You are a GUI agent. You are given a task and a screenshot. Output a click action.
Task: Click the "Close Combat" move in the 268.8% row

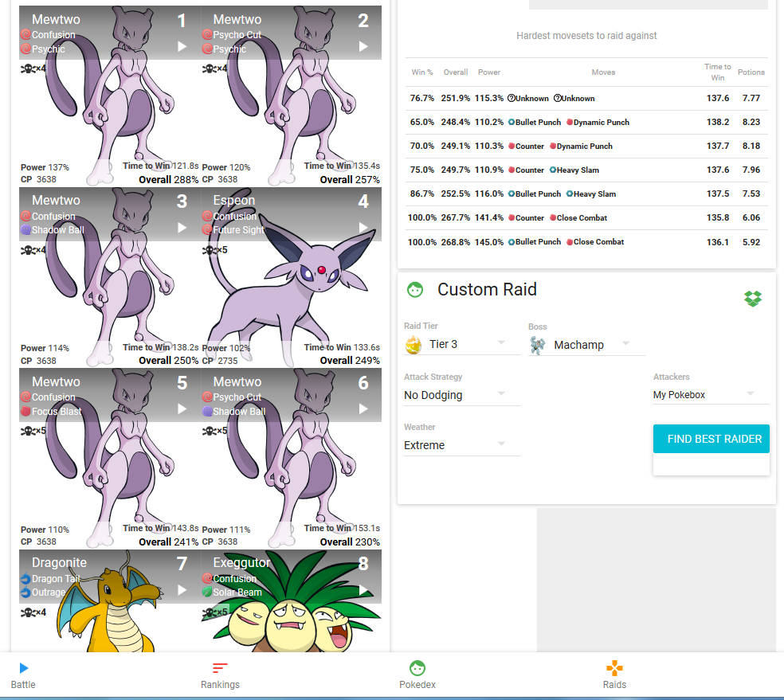598,242
